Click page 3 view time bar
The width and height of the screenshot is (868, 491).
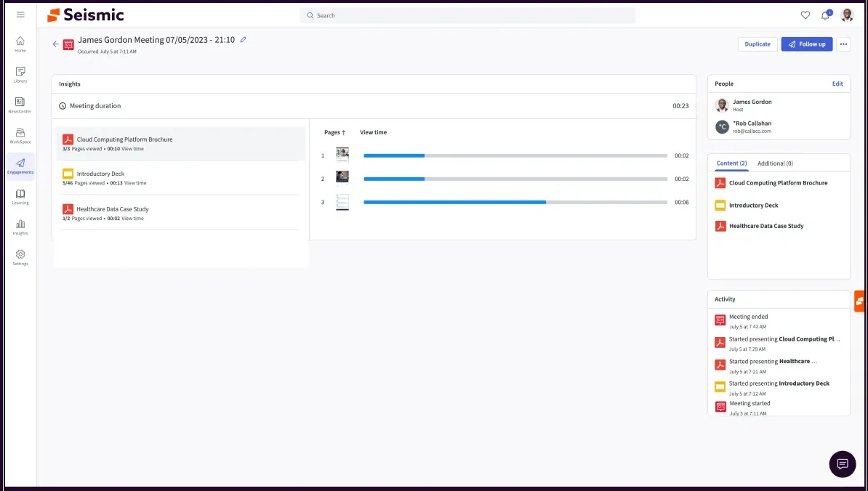pos(515,203)
